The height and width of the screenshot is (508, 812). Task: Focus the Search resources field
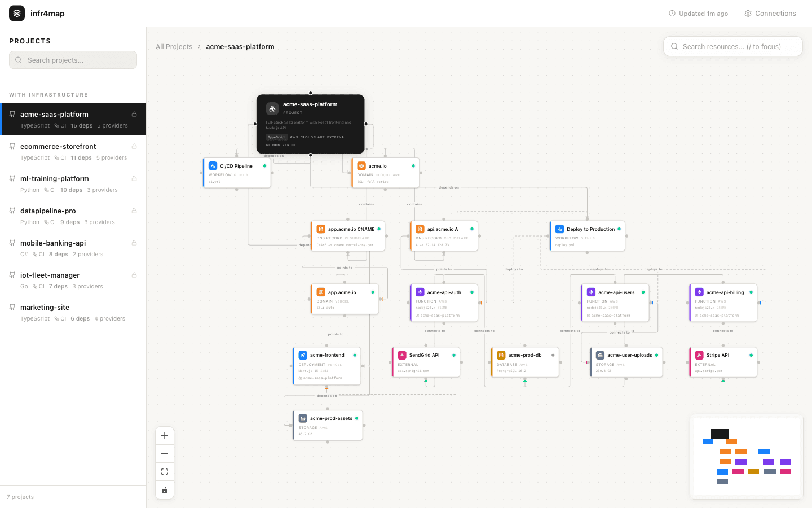coord(733,46)
